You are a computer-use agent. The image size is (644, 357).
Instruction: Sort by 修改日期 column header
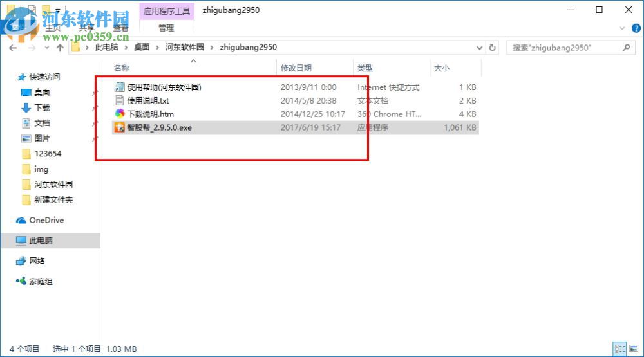[x=296, y=68]
